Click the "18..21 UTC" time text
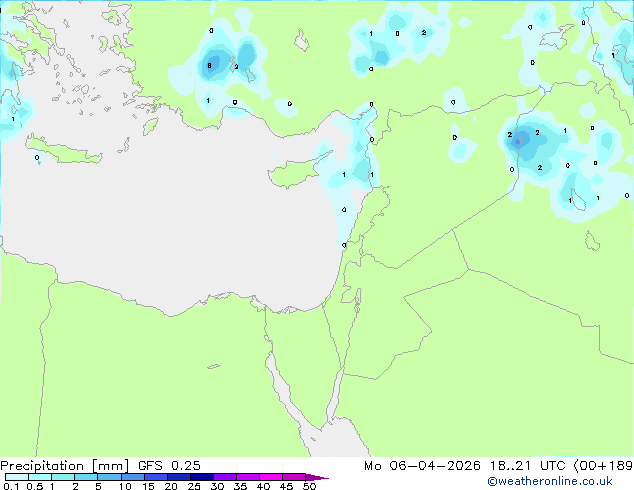This screenshot has width=634, height=490. (527, 466)
